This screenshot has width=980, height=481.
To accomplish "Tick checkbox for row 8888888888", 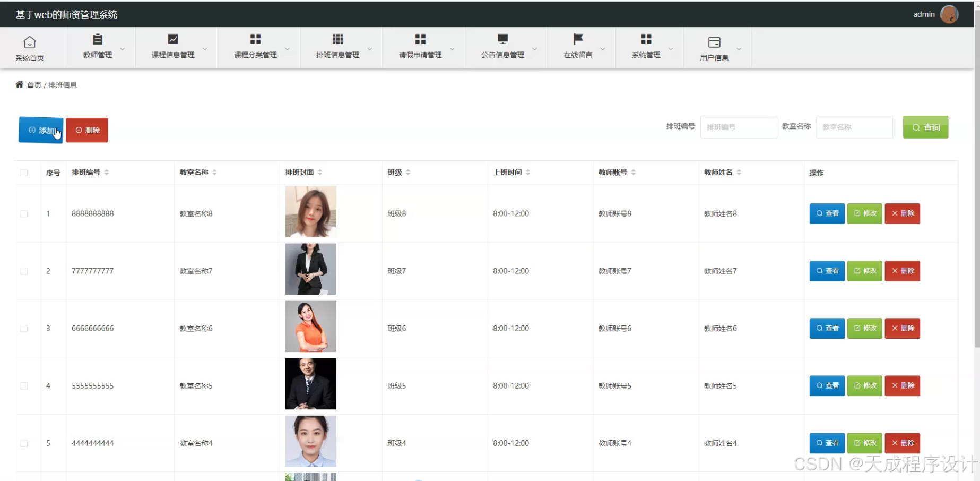I will (x=24, y=213).
